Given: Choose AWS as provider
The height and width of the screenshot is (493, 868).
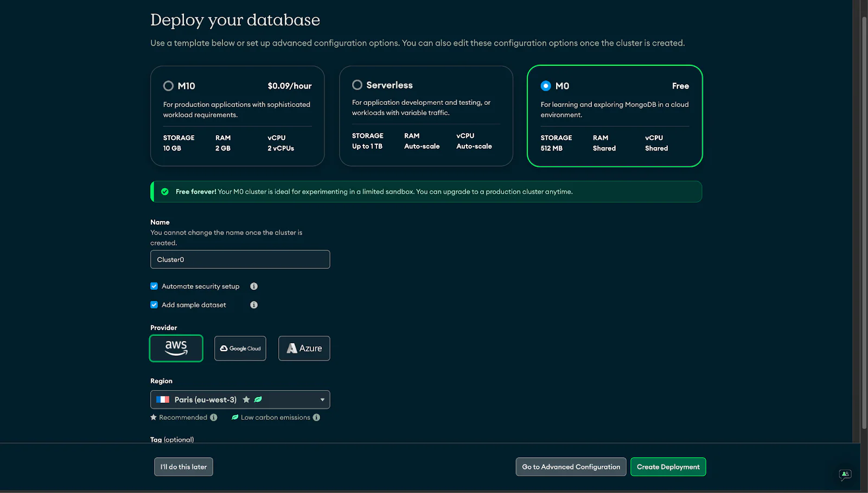Looking at the screenshot, I should [176, 348].
